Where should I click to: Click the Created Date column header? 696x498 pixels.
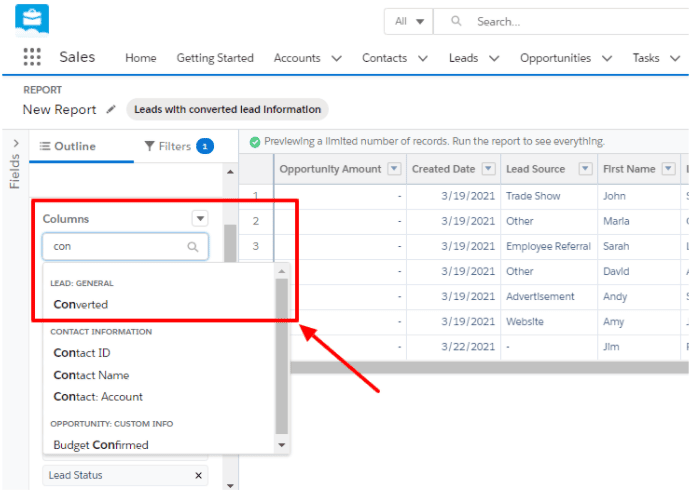click(454, 169)
